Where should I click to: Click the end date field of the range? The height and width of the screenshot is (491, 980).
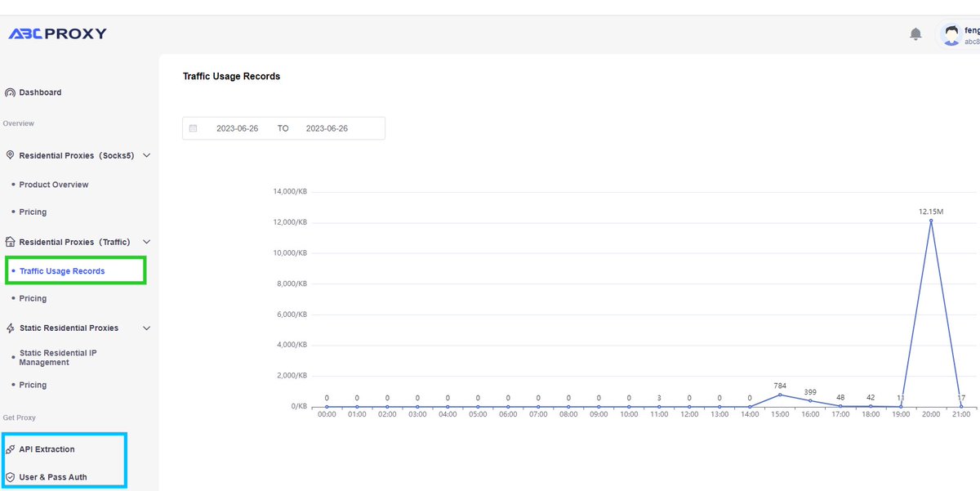coord(327,128)
